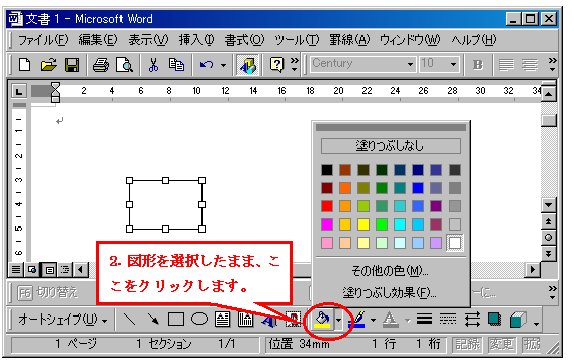The width and height of the screenshot is (574, 364).
Task: Open the 書式 Format menu
Action: tap(244, 40)
